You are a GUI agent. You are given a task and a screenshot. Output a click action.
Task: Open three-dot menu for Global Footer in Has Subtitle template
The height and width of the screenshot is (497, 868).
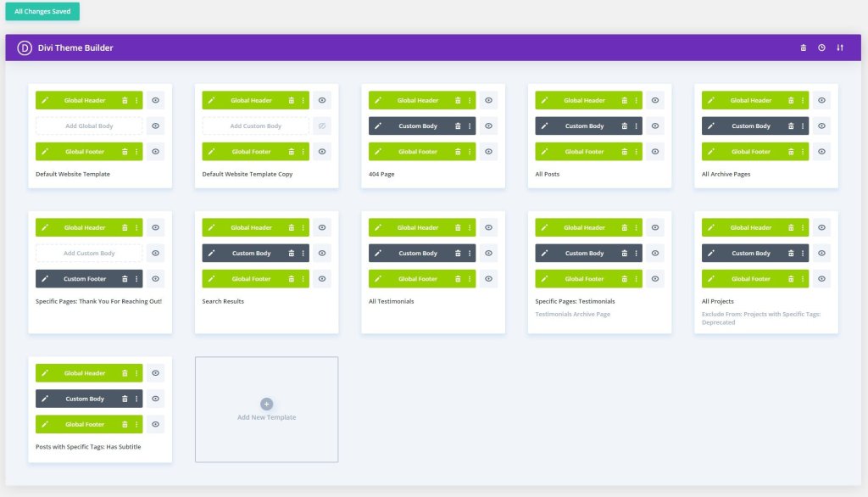[136, 424]
